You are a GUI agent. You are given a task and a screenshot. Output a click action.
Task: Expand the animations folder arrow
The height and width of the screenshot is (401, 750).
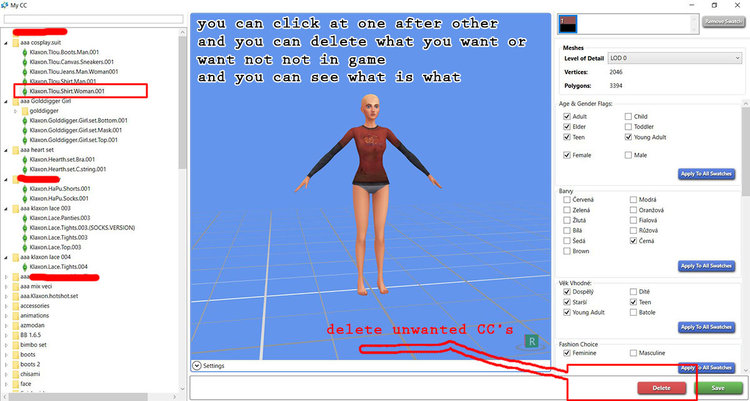[x=6, y=315]
